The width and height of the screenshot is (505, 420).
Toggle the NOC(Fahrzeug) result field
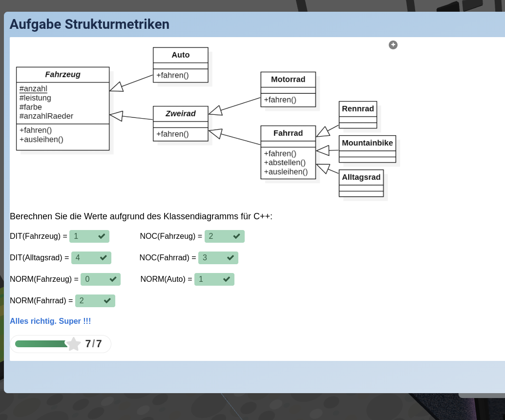coord(225,236)
